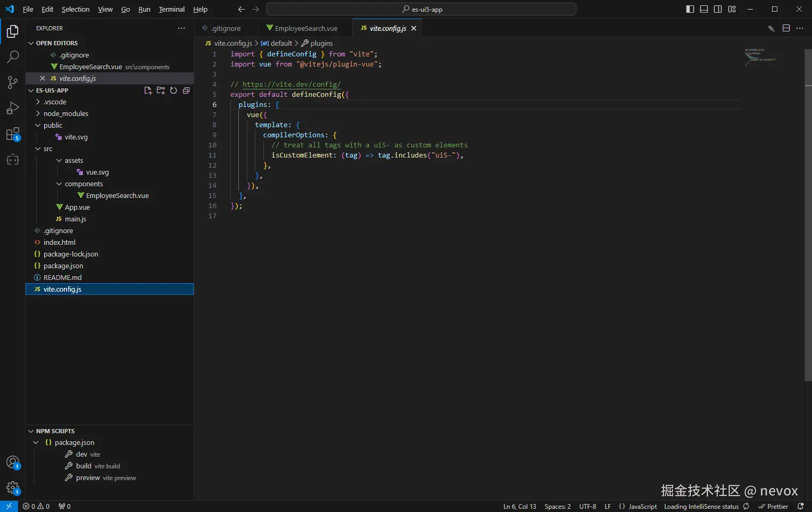Image resolution: width=812 pixels, height=512 pixels.
Task: Toggle the bottom panel layout button
Action: (x=704, y=9)
